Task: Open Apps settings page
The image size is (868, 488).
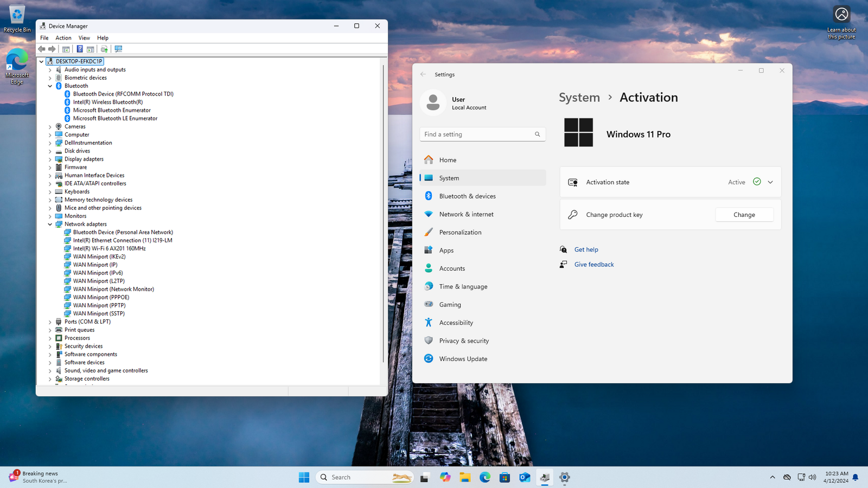Action: [x=482, y=251]
